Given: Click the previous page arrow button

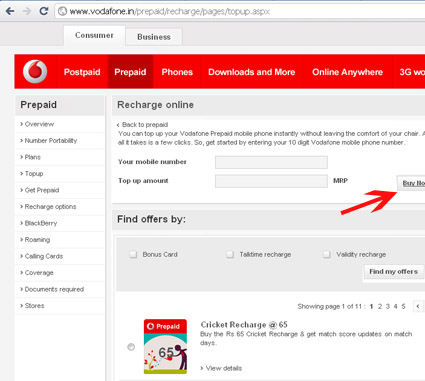Looking at the screenshot, I should 418,306.
